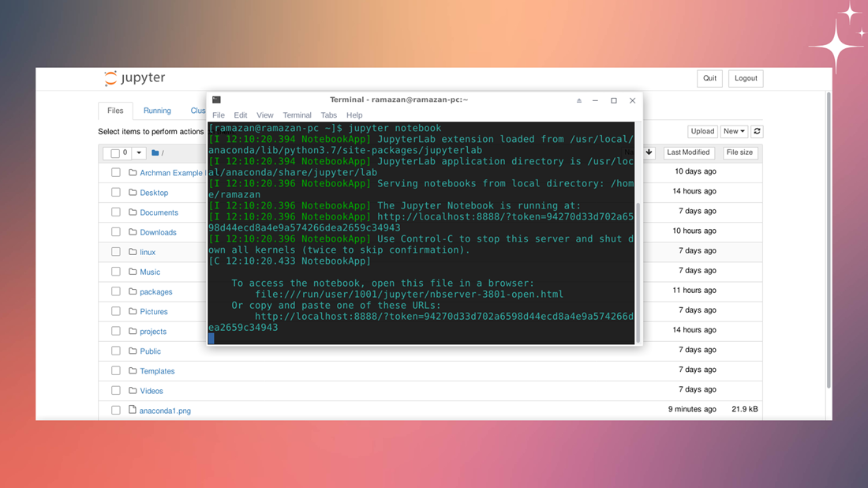Open the terminal Edit menu
The image size is (868, 488).
(x=240, y=115)
